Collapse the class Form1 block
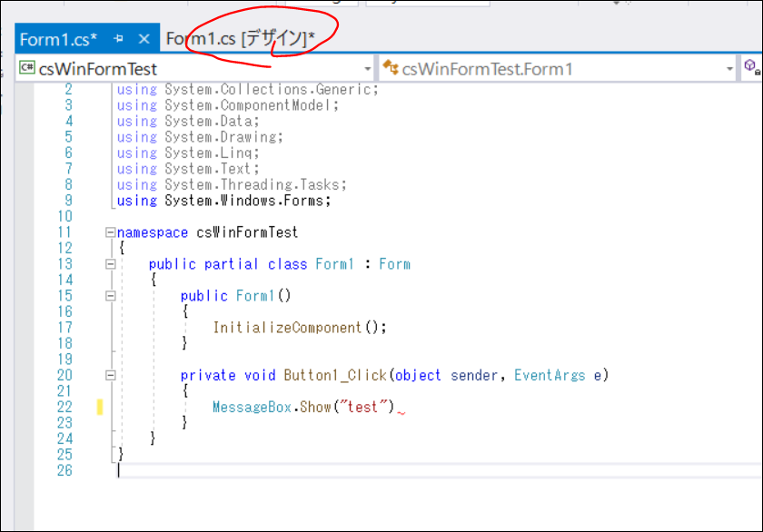 [x=111, y=264]
